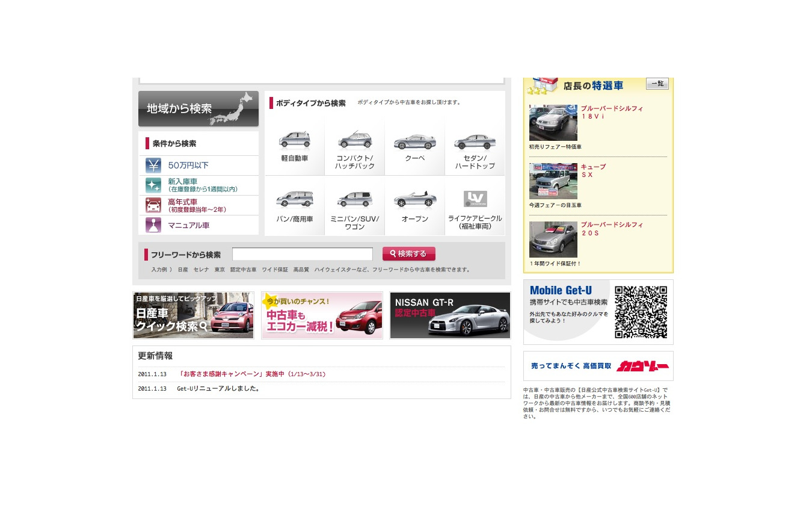Click the car icon for 高年式車

point(153,205)
